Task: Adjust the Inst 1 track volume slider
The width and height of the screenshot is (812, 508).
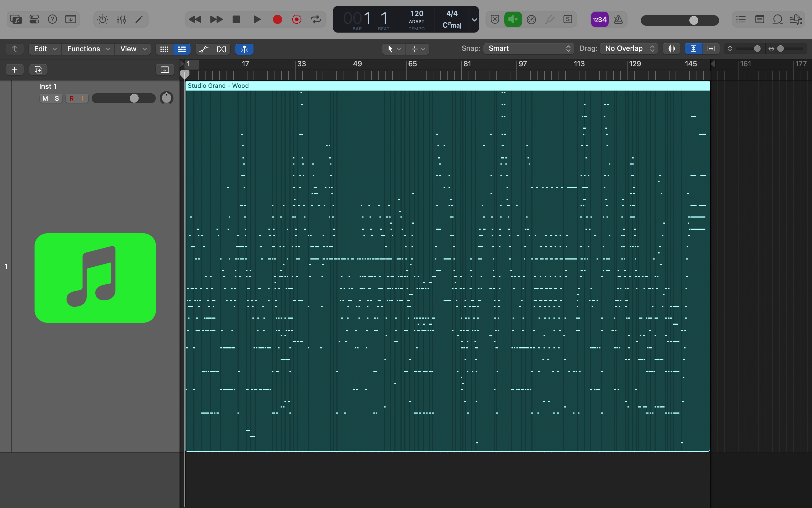Action: coord(134,98)
